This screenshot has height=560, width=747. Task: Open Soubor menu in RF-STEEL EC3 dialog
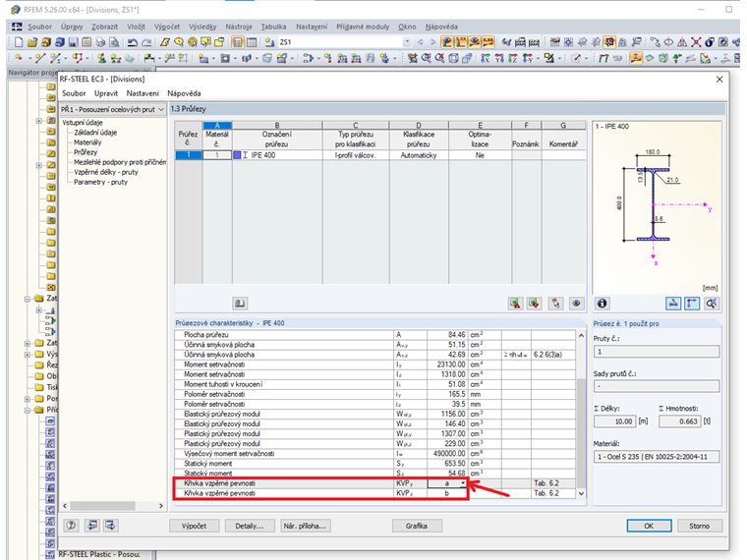(74, 93)
